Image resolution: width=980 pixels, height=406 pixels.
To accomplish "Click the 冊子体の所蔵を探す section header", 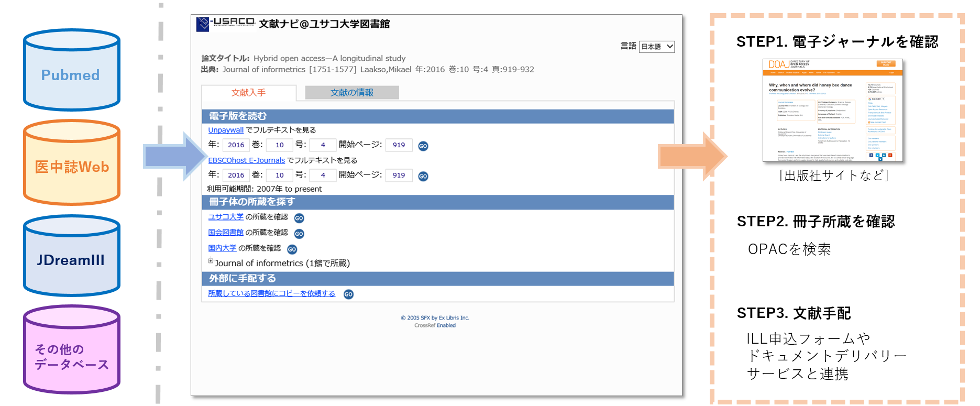I will tap(438, 202).
